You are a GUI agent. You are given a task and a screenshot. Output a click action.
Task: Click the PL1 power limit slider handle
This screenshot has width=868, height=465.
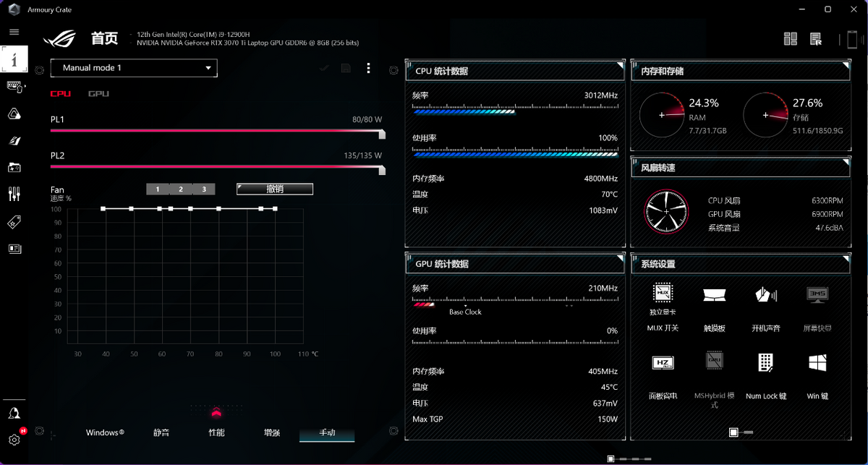point(382,134)
